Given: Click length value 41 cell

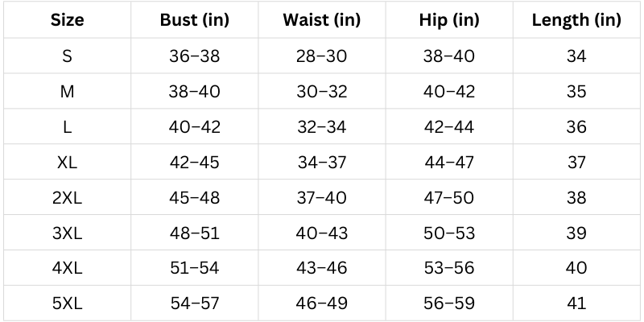Looking at the screenshot, I should coord(576,303).
